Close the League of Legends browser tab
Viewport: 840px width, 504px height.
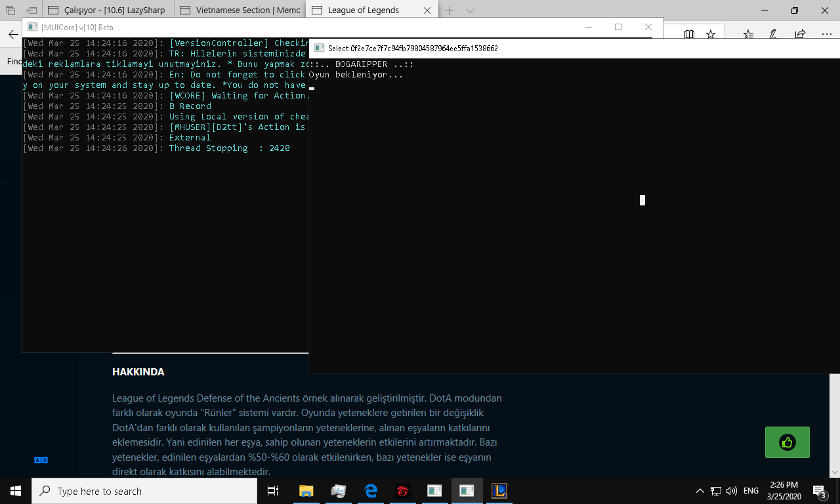(427, 10)
